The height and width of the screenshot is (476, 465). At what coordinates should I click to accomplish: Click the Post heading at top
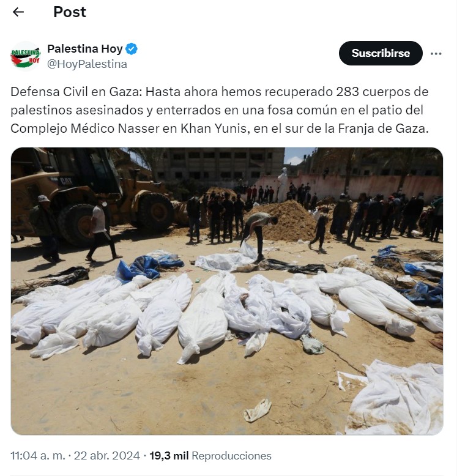[70, 12]
